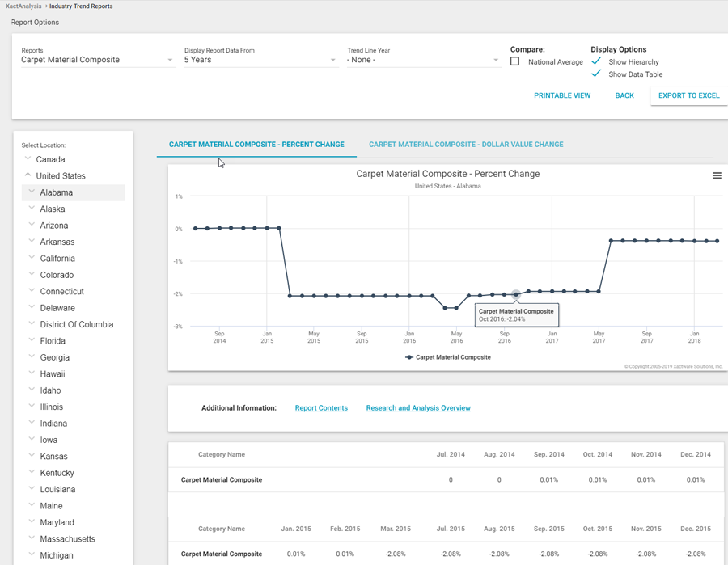Image resolution: width=728 pixels, height=565 pixels.
Task: Expand the Canada chevron icon
Action: [28, 159]
